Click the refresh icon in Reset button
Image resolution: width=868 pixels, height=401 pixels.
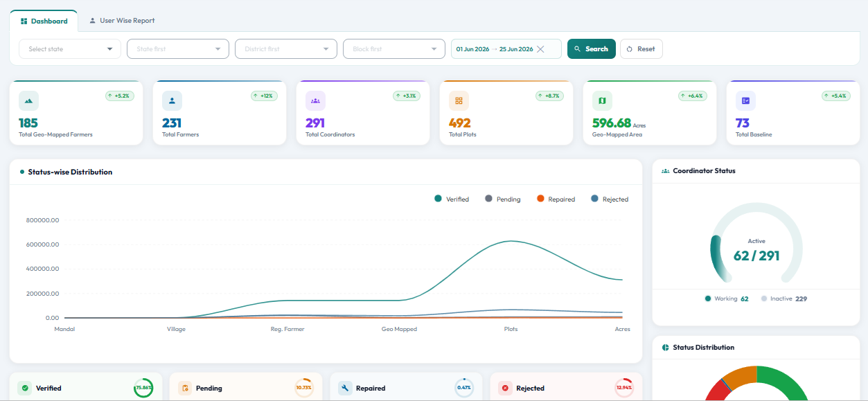click(x=630, y=49)
